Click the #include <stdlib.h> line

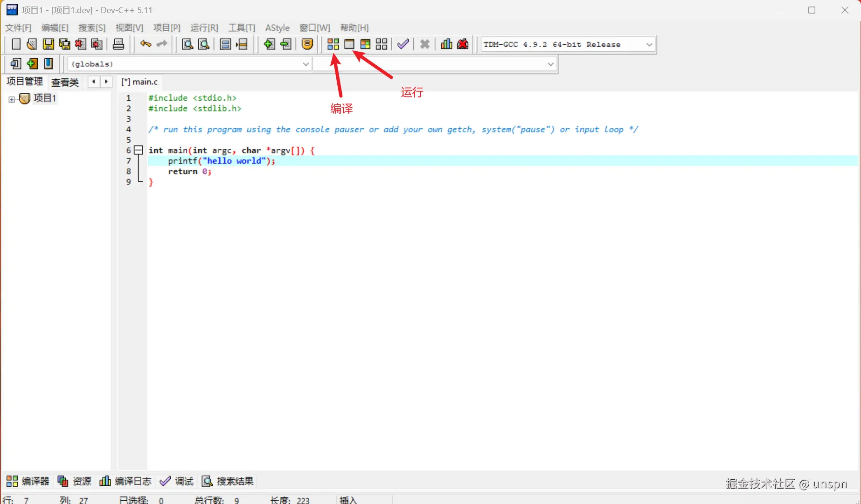pos(195,109)
